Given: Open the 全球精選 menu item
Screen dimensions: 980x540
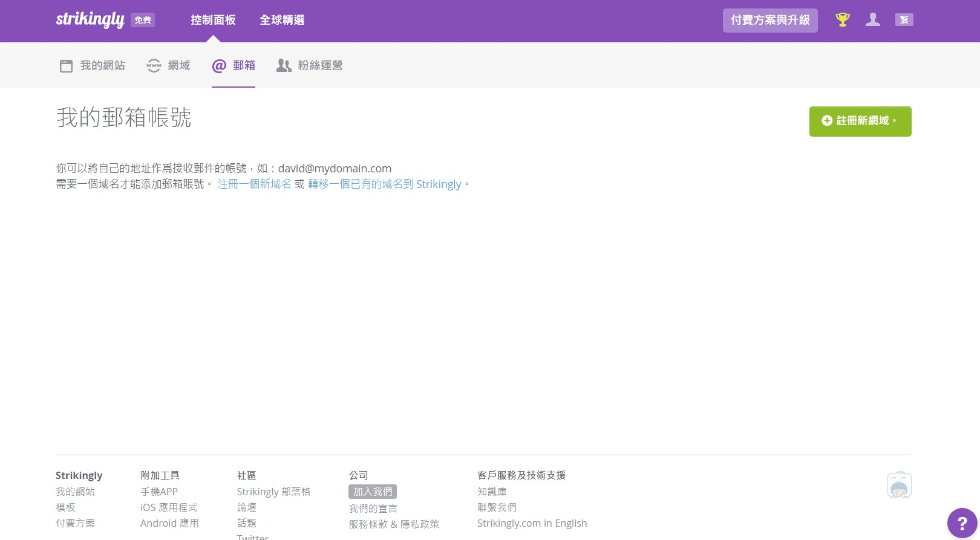Looking at the screenshot, I should 282,20.
